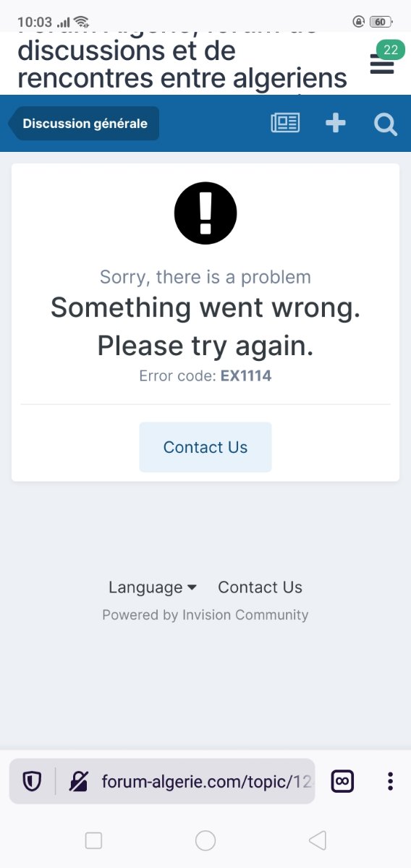Tap the green 22 notification badge
The height and width of the screenshot is (868, 411).
pyautogui.click(x=391, y=50)
